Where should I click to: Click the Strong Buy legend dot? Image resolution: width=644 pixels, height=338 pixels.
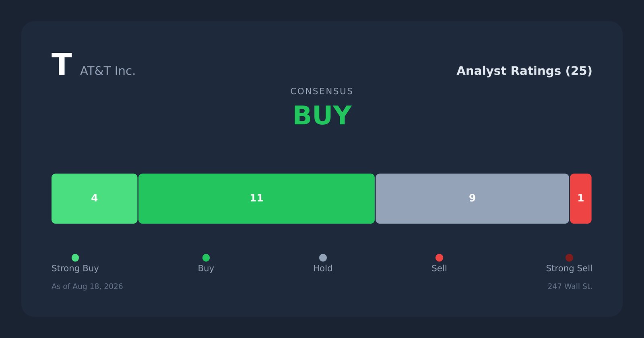pos(75,258)
